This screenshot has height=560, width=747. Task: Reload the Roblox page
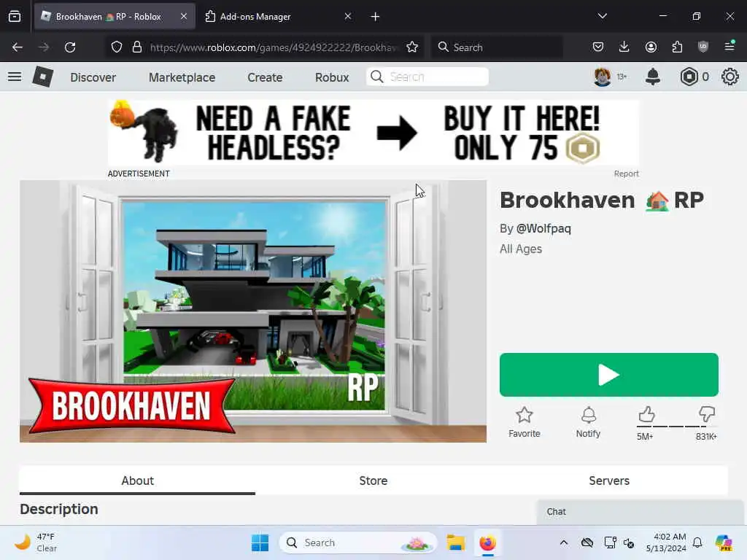pos(70,47)
